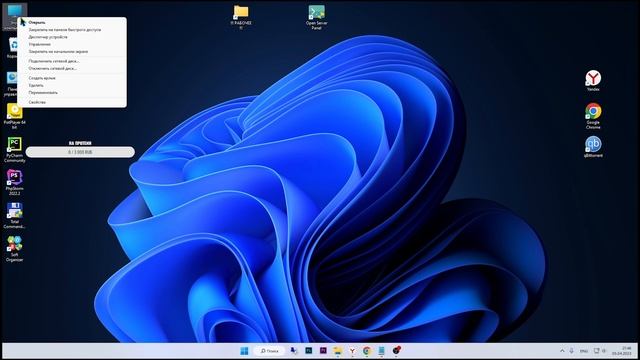Open PyCharm from the taskbar
The image size is (640, 360).
click(309, 351)
